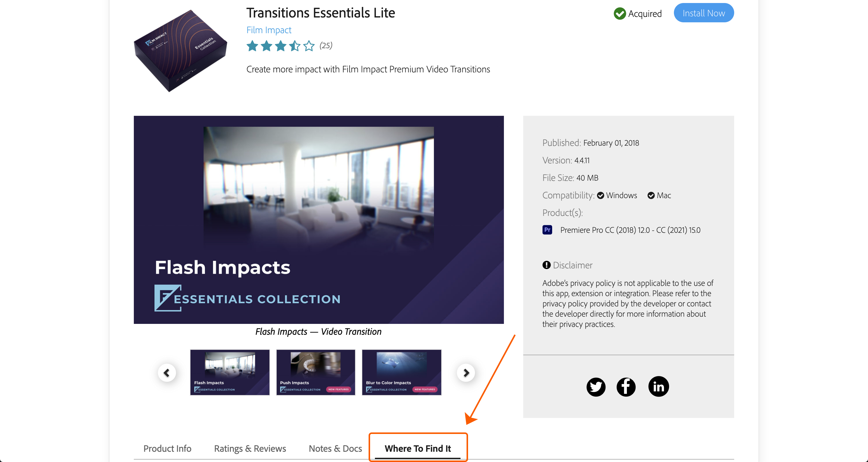The width and height of the screenshot is (868, 462).
Task: Switch to the Ratings & Reviews tab
Action: pos(250,448)
